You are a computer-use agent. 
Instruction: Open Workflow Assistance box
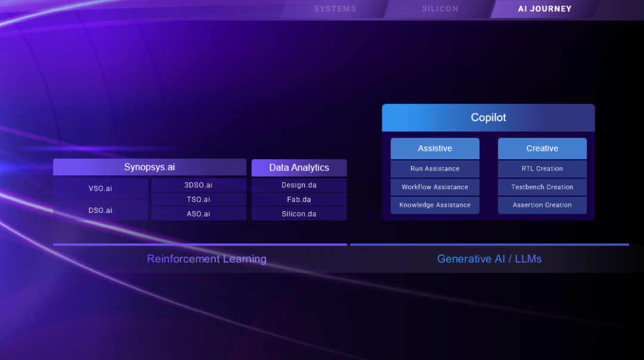coord(435,187)
